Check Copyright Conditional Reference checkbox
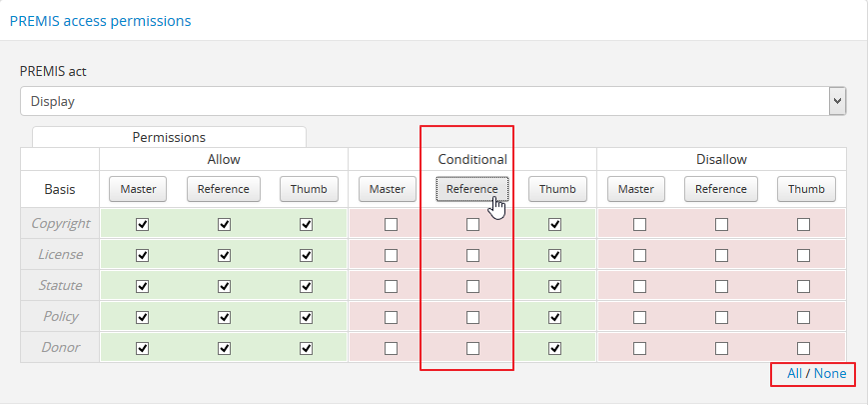Viewport: 868px width, 405px height. pyautogui.click(x=472, y=225)
